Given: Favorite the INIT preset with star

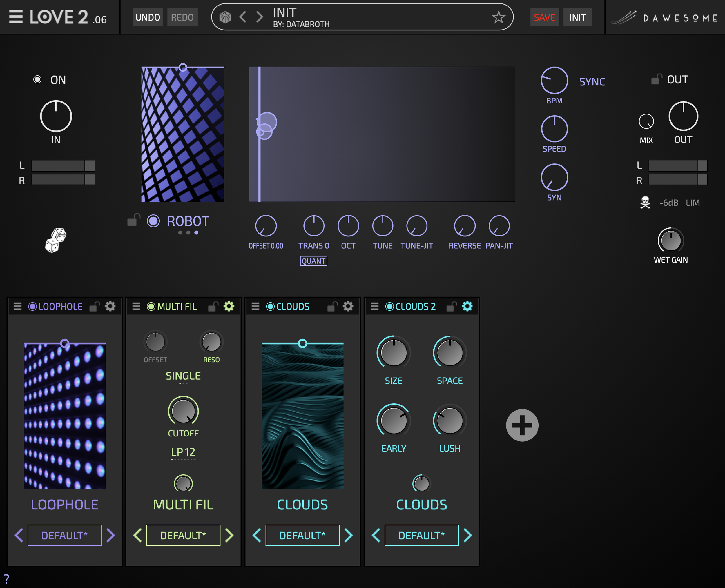Looking at the screenshot, I should click(x=498, y=17).
